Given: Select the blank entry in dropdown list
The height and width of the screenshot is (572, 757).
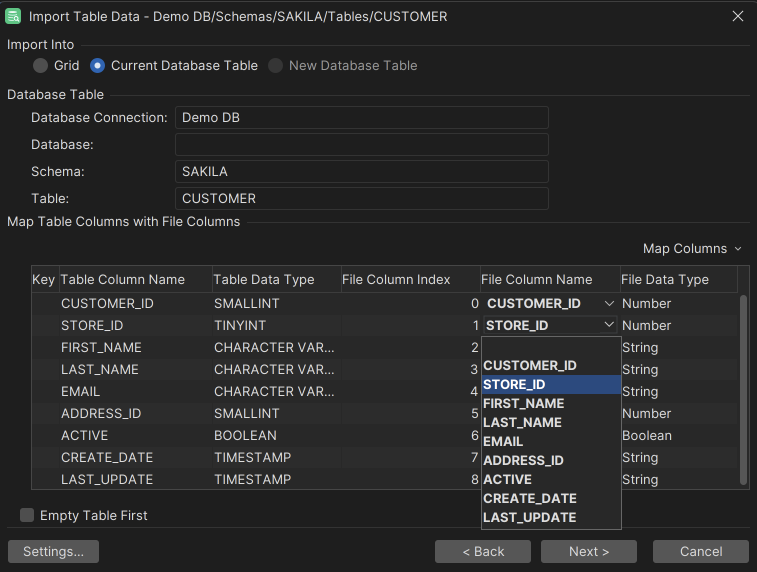Looking at the screenshot, I should click(551, 347).
